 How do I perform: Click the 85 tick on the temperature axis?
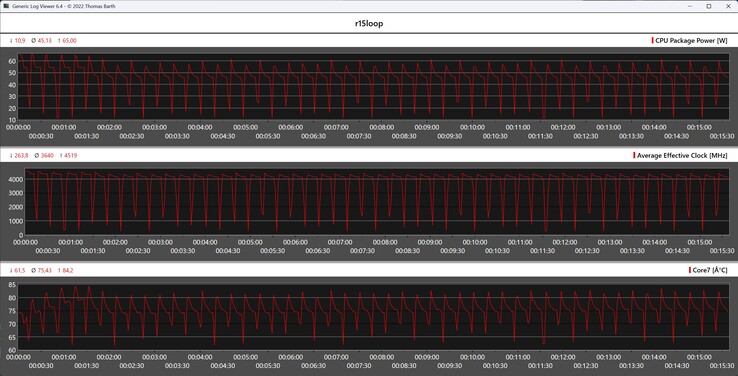pos(12,285)
